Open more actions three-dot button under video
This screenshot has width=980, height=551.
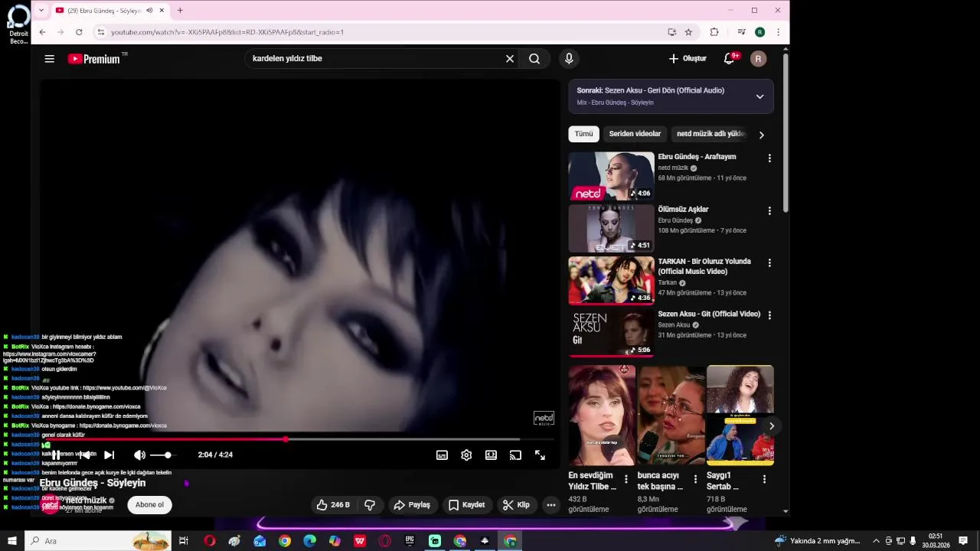[x=551, y=505]
